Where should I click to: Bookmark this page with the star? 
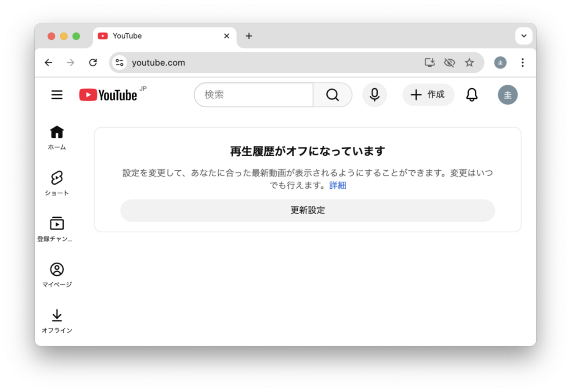tap(470, 63)
